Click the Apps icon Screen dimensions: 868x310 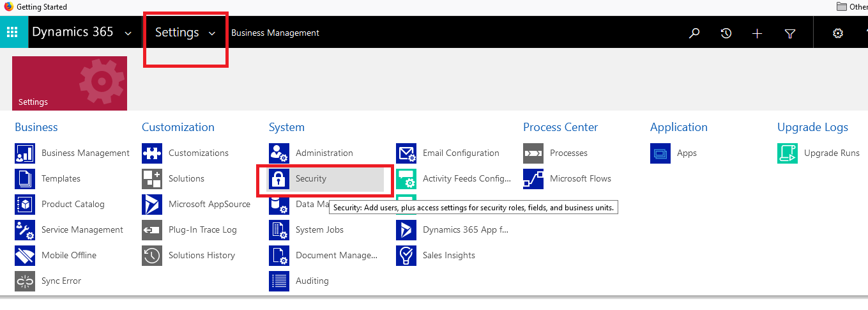coord(660,153)
